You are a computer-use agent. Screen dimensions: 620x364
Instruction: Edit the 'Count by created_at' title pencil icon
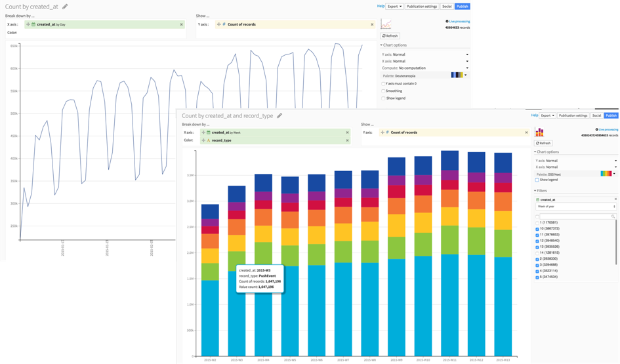click(x=65, y=7)
